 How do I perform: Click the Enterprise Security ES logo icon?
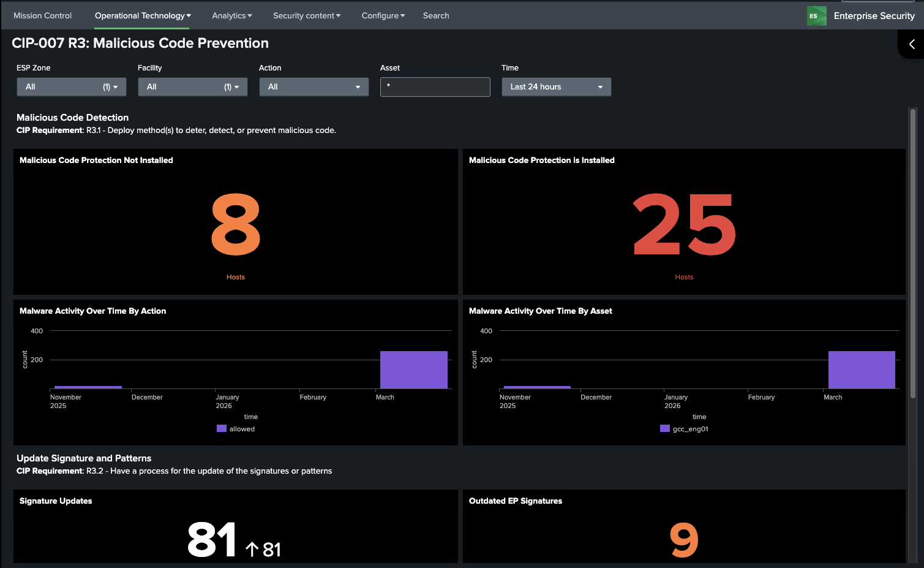[x=816, y=16]
